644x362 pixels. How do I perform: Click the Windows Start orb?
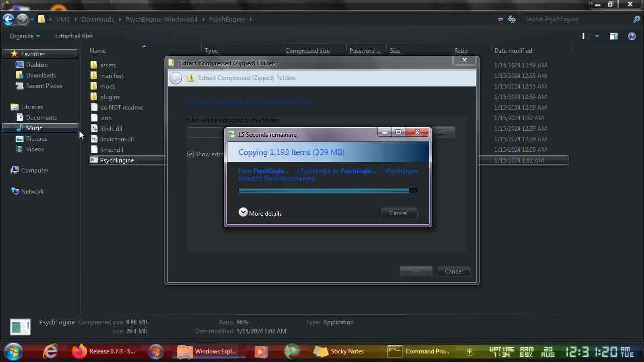click(x=14, y=351)
